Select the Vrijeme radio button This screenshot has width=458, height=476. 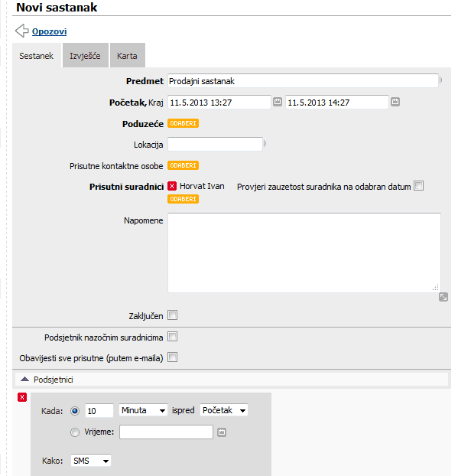tap(75, 432)
